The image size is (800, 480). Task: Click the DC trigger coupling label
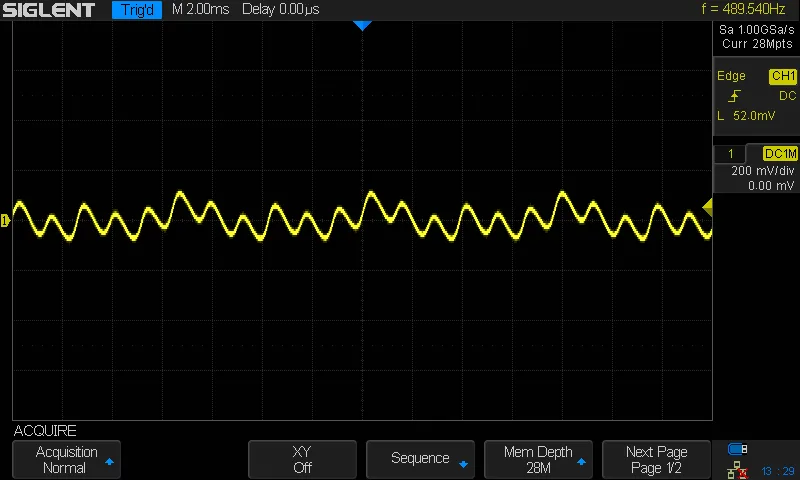tap(787, 96)
